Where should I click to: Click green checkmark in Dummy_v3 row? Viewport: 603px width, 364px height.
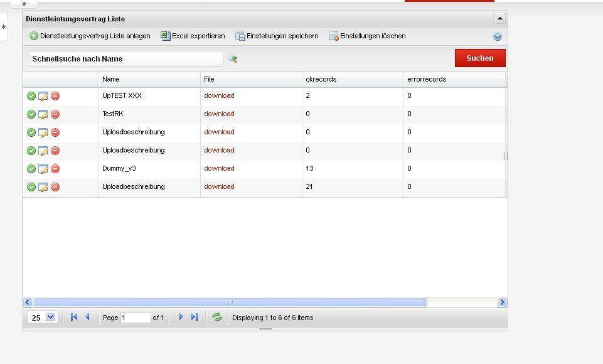[x=31, y=169]
